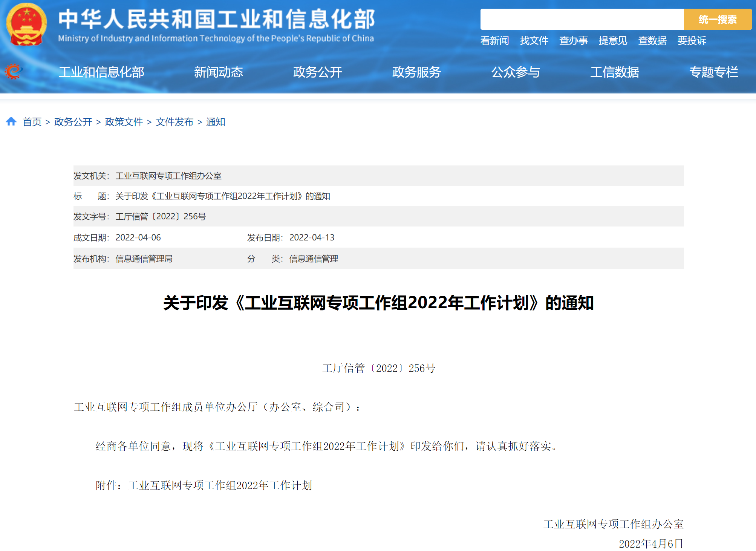The height and width of the screenshot is (551, 756).
Task: Open the 找文件 quick link
Action: [x=534, y=40]
